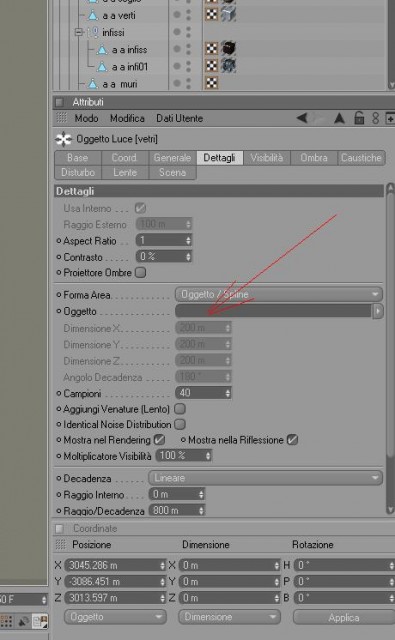Toggle the lock icon in Attributi toolbar

coord(359,118)
